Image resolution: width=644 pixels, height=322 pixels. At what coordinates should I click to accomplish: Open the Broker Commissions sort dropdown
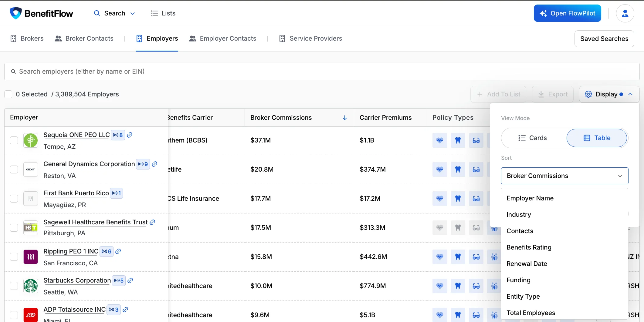(x=564, y=176)
